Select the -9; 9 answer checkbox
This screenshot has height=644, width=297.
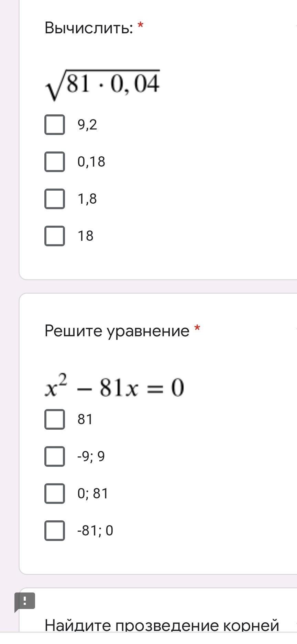pos(55,456)
